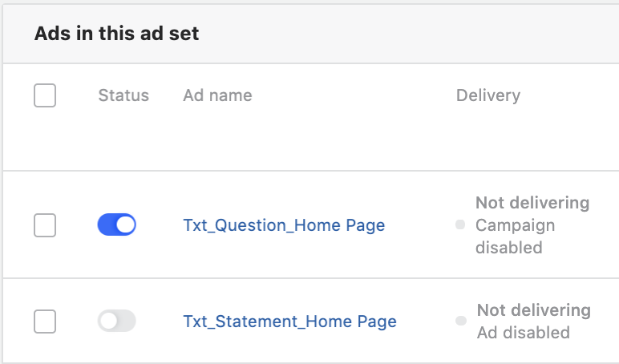Click Not delivering label above Campaign disabled
The image size is (619, 364).
click(532, 203)
